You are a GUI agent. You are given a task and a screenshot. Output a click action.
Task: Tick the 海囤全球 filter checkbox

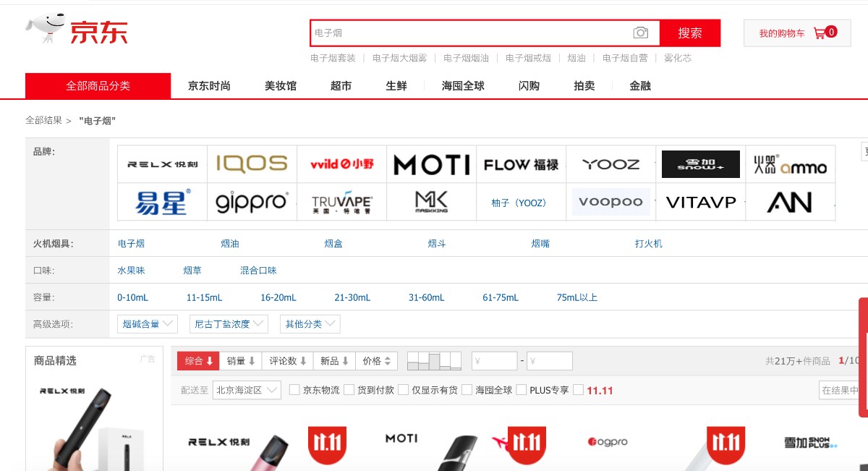tap(467, 390)
